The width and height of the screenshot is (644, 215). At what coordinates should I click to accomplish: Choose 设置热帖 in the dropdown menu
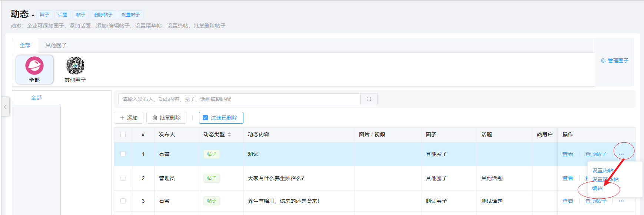(602, 170)
